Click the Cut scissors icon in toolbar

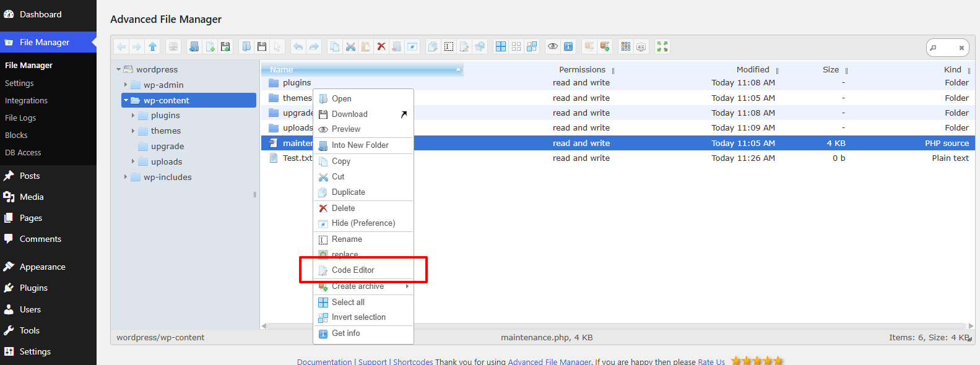tap(350, 46)
